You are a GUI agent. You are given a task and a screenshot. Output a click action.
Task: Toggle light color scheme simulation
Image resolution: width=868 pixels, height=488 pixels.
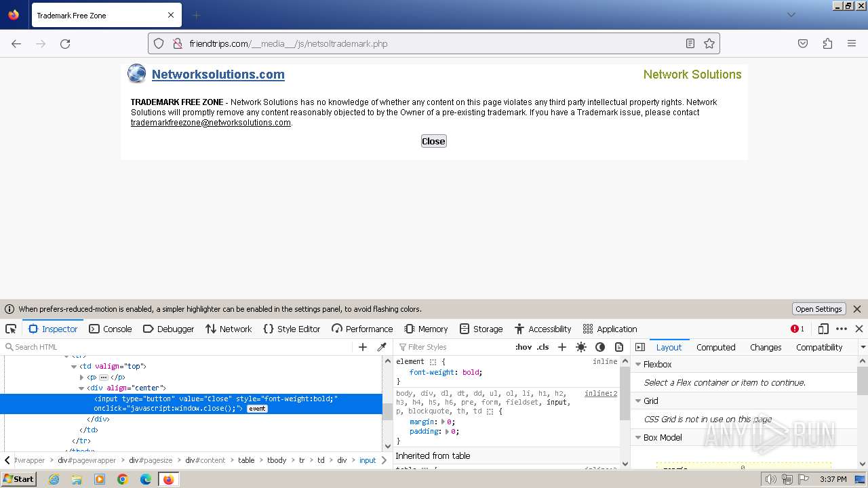(581, 347)
